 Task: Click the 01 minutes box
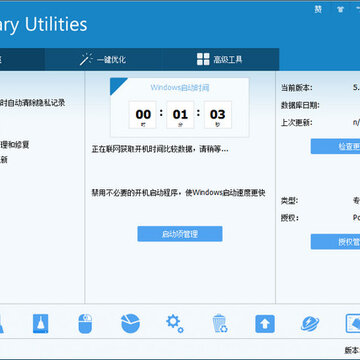[180, 115]
